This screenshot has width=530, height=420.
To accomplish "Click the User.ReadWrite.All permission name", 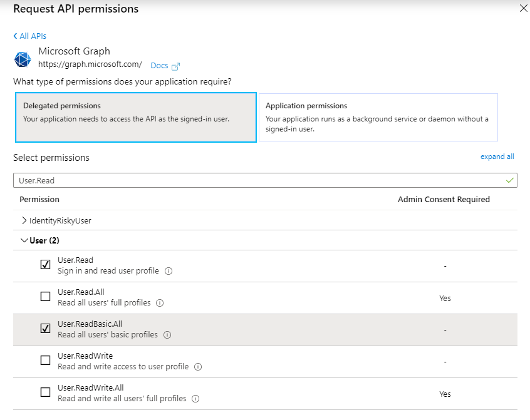I will (x=91, y=387).
